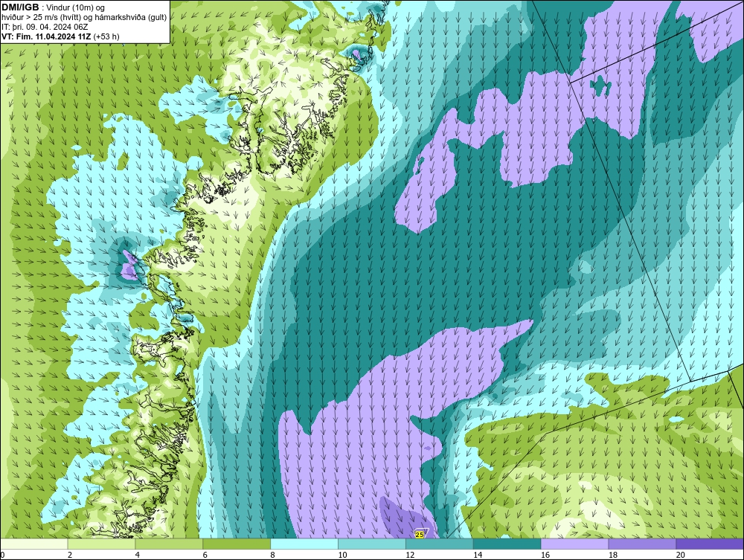Viewport: 744px width, 560px height.
Task: Select the 6–8 m/s olive green swatch
Action: click(237, 544)
